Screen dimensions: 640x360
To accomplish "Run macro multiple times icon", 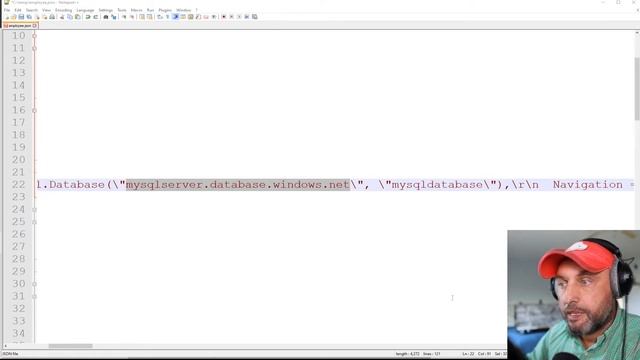I will coord(247,17).
